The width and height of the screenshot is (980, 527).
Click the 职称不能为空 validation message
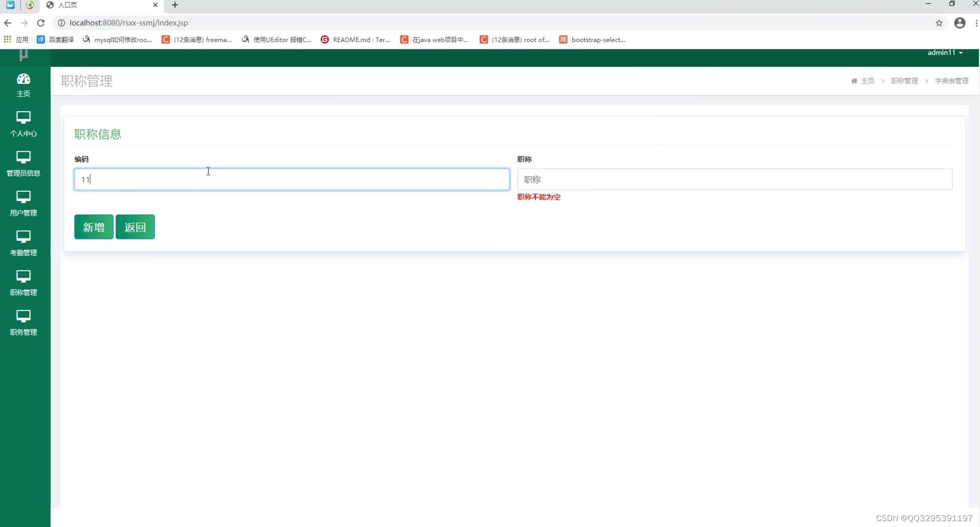tap(539, 197)
